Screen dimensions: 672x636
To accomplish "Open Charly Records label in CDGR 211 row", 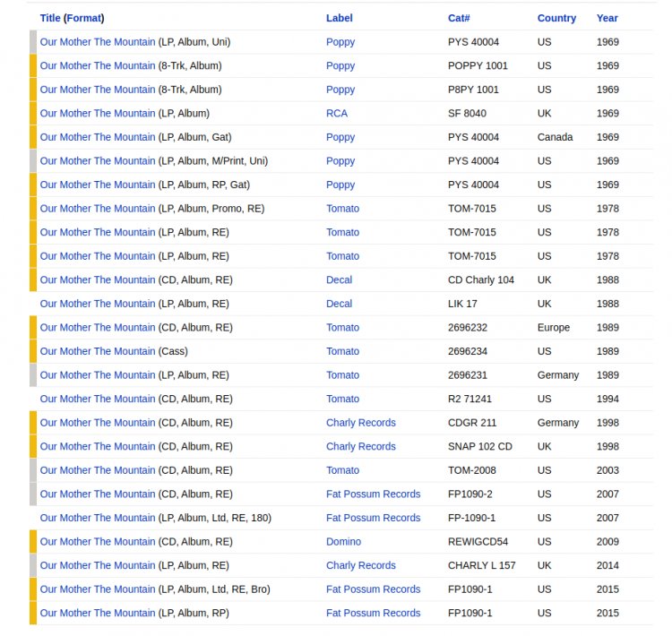I will [x=361, y=423].
